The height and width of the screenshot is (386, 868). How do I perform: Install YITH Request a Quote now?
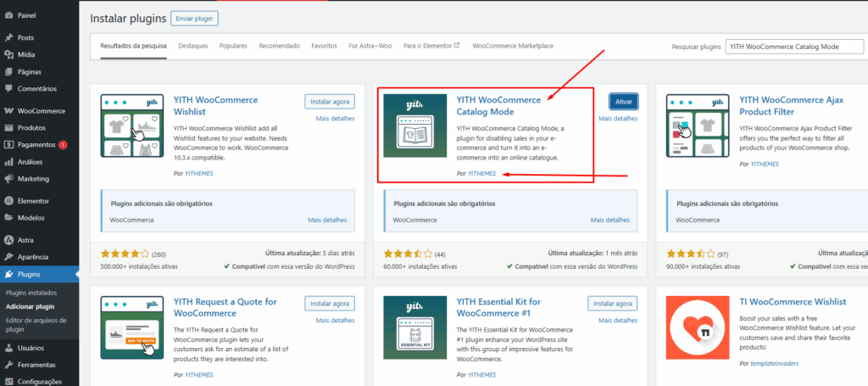[330, 304]
